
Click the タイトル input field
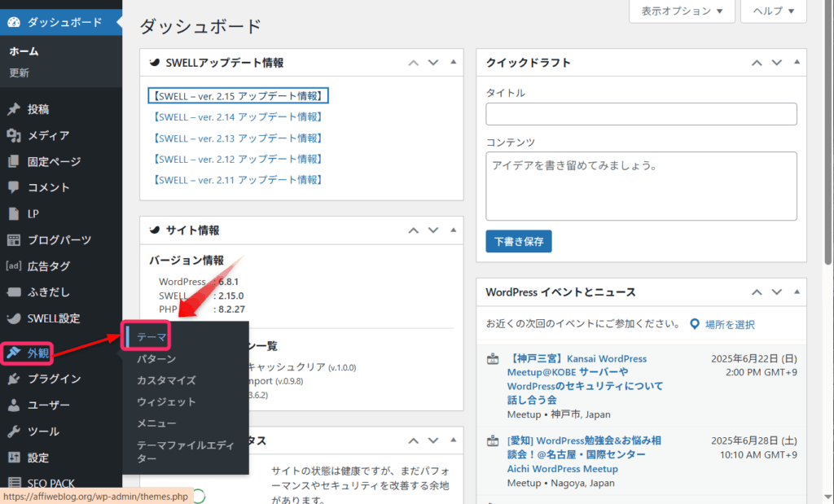641,114
